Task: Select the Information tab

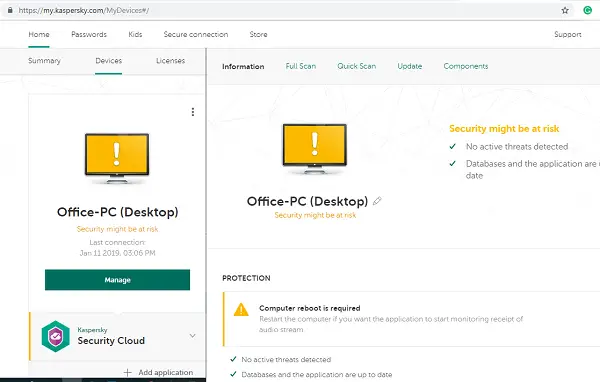Action: [x=243, y=67]
